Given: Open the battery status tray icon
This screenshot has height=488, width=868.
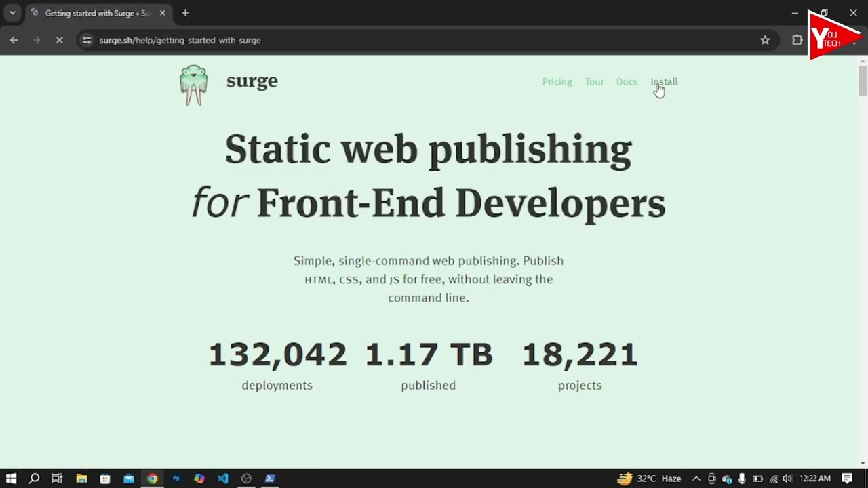Looking at the screenshot, I should click(x=757, y=479).
